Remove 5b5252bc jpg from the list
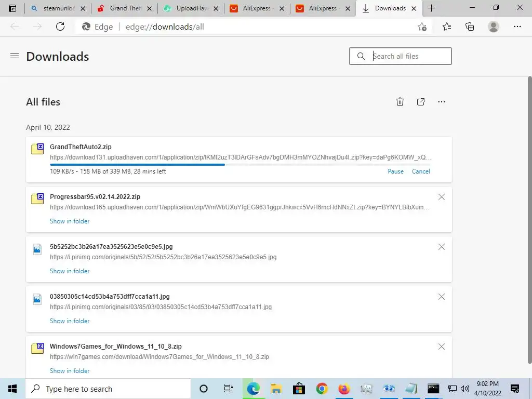 [x=442, y=247]
